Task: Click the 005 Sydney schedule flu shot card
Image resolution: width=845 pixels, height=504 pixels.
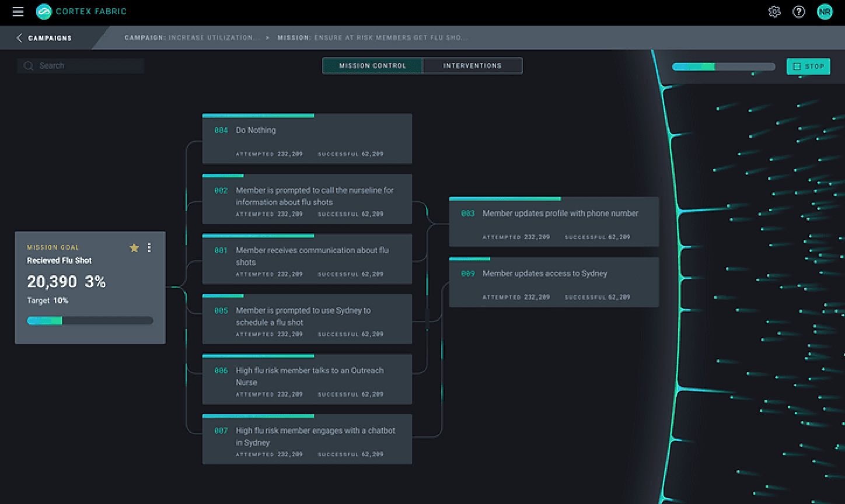Action: (x=307, y=319)
